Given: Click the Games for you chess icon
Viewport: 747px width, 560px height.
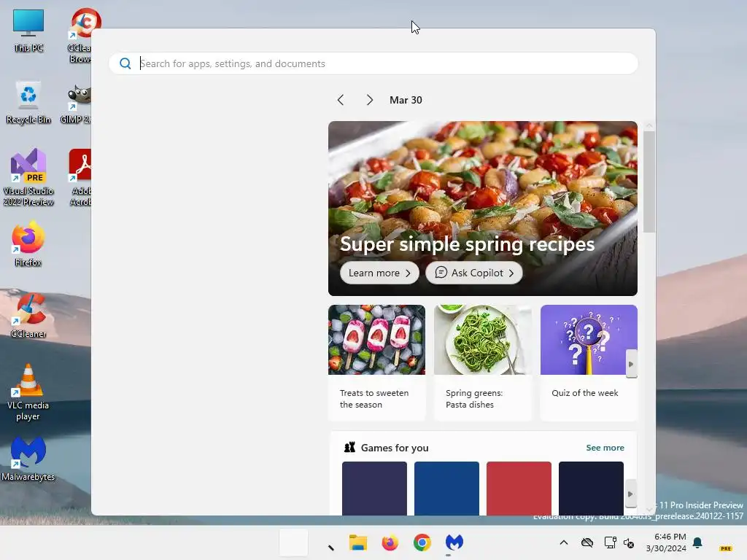Looking at the screenshot, I should tap(349, 447).
